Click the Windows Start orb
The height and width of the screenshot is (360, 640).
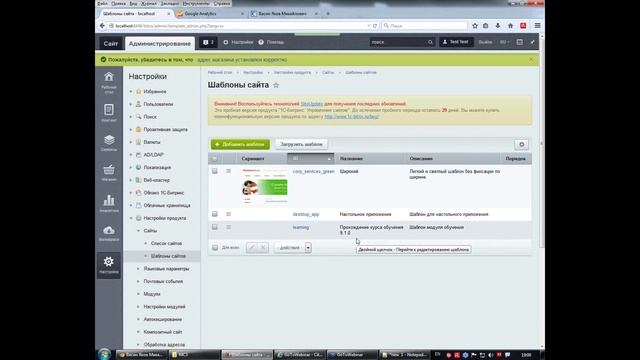tap(104, 354)
